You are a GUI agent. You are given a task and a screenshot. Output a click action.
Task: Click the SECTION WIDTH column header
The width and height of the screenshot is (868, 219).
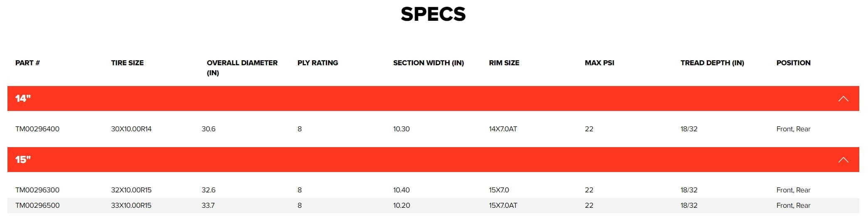click(x=428, y=63)
